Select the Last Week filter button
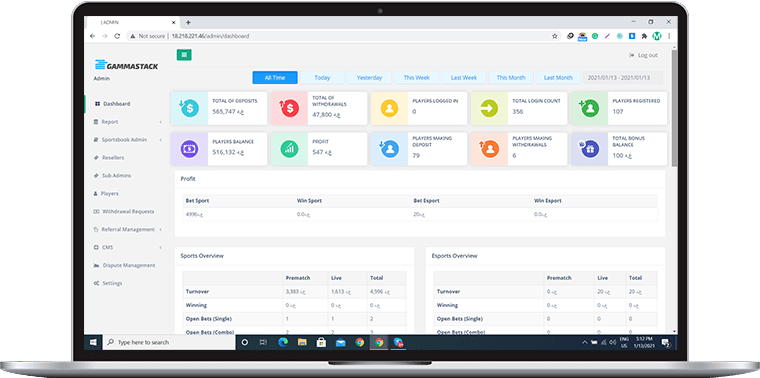760x378 pixels. 464,78
